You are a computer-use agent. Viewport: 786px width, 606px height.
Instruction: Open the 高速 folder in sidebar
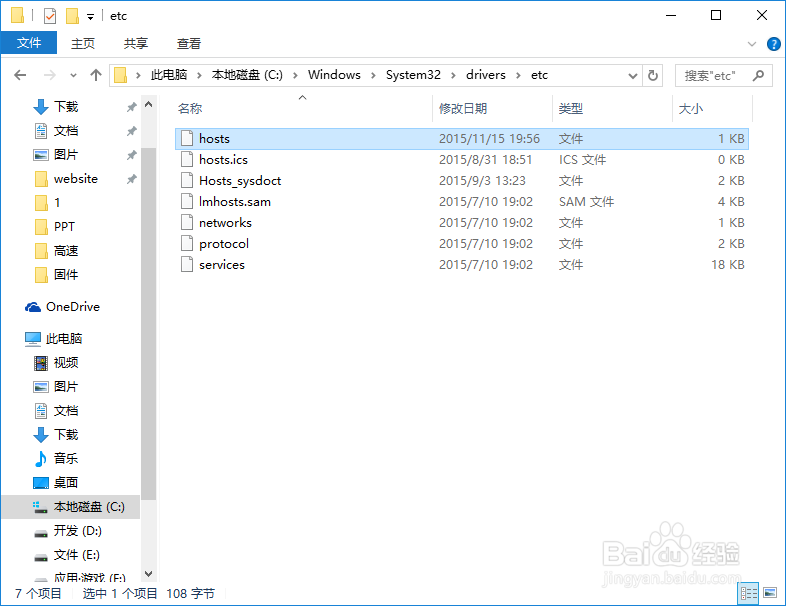pos(65,251)
